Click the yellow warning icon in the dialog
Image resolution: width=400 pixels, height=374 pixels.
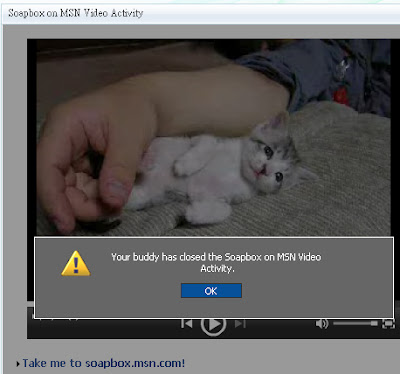click(x=76, y=264)
